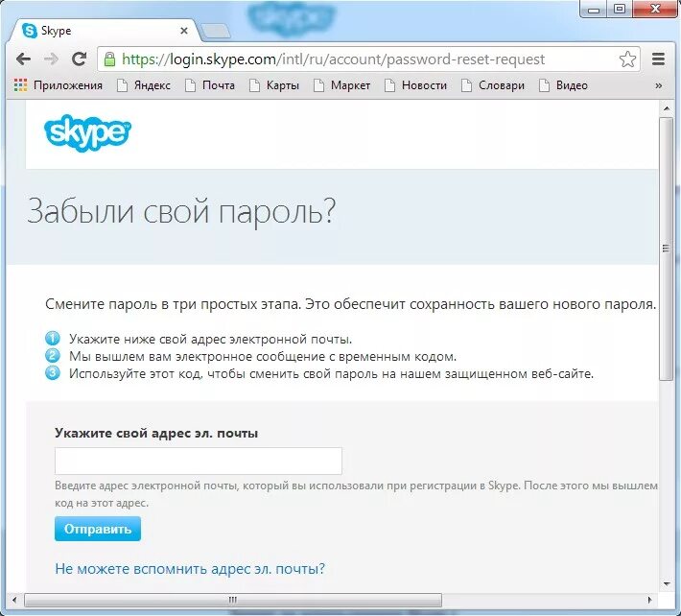Select the Skype browser tab
This screenshot has width=681, height=616.
[106, 31]
